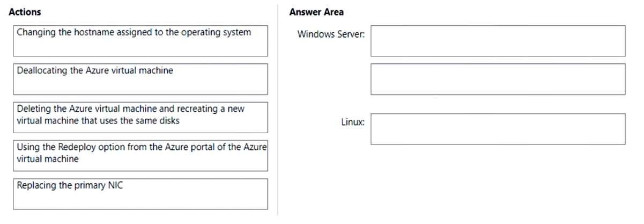Click the 'Actions' heading
This screenshot has height=224, width=644.
[25, 12]
